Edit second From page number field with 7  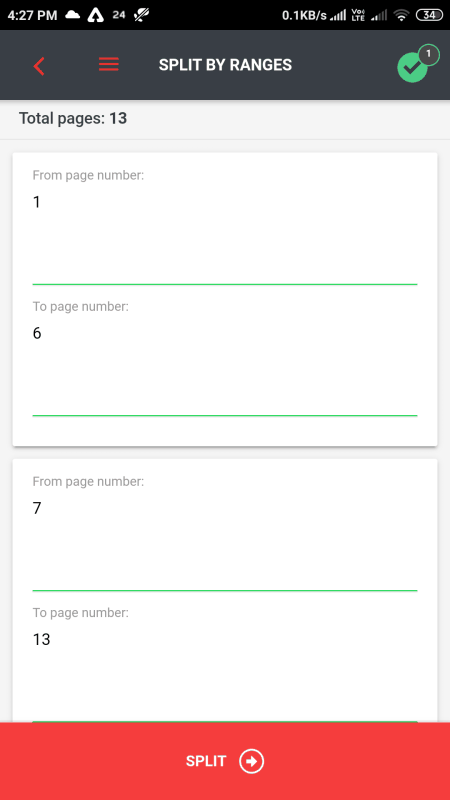(x=225, y=541)
